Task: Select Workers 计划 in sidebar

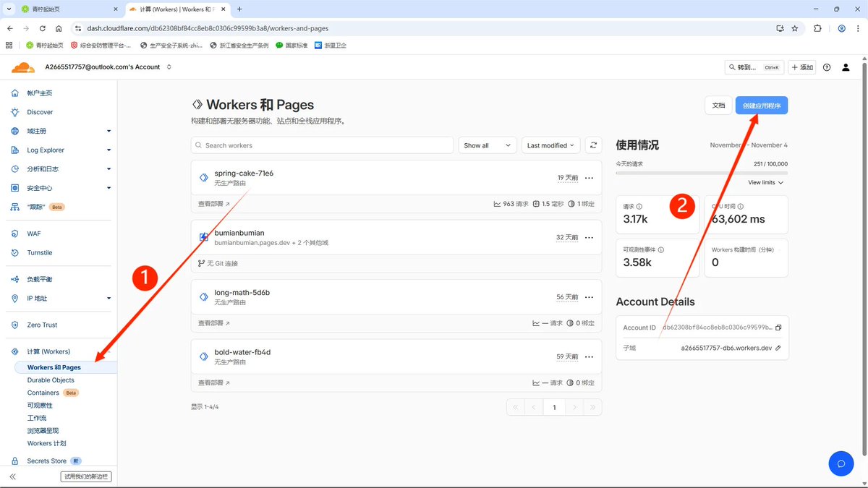Action: tap(46, 443)
